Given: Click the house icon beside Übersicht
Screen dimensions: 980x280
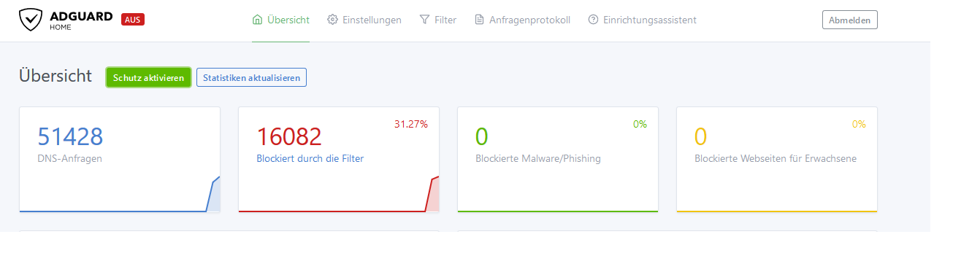Looking at the screenshot, I should (257, 20).
